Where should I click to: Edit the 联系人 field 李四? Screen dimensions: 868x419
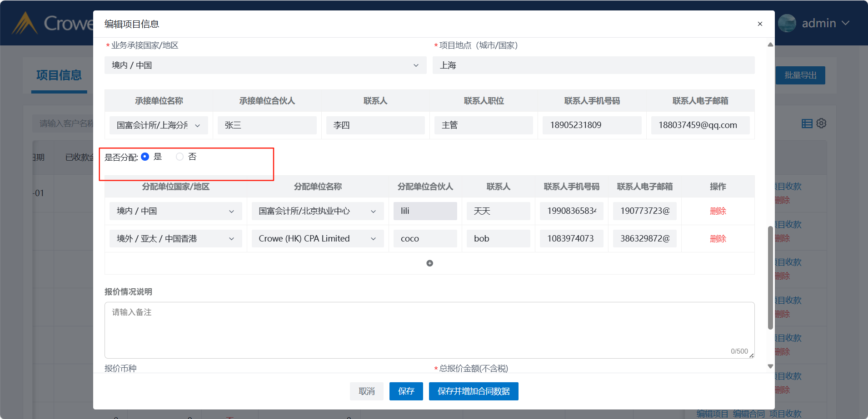pyautogui.click(x=375, y=125)
